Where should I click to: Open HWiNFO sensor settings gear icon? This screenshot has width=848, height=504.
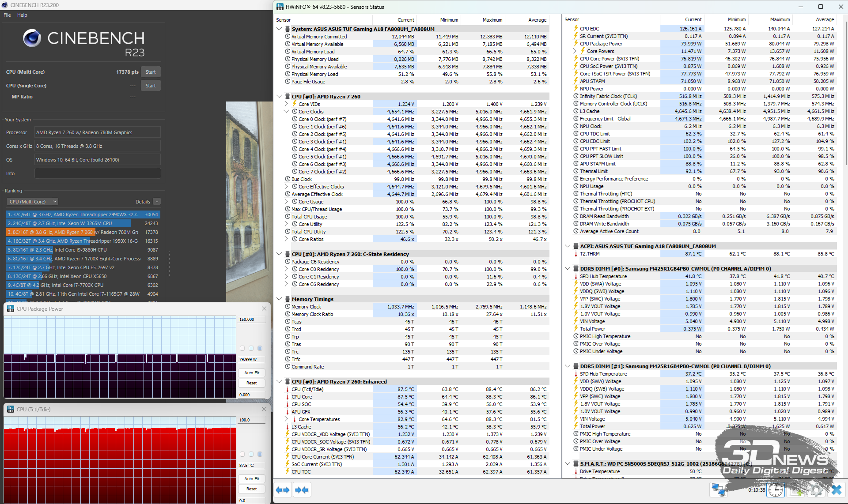[816, 489]
